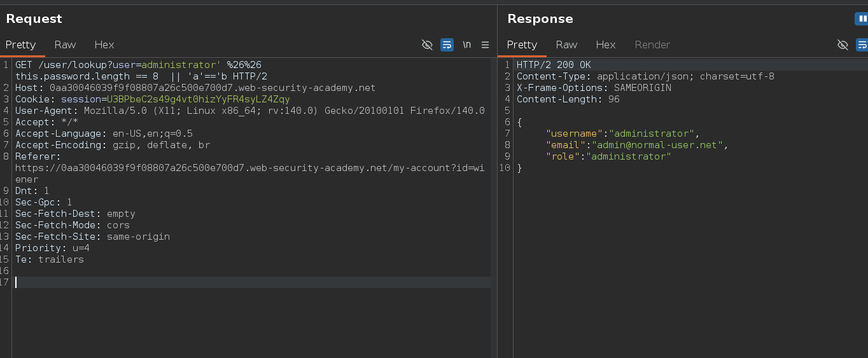The image size is (868, 358).
Task: Click the "email" JSON line in response
Action: pyautogui.click(x=637, y=145)
